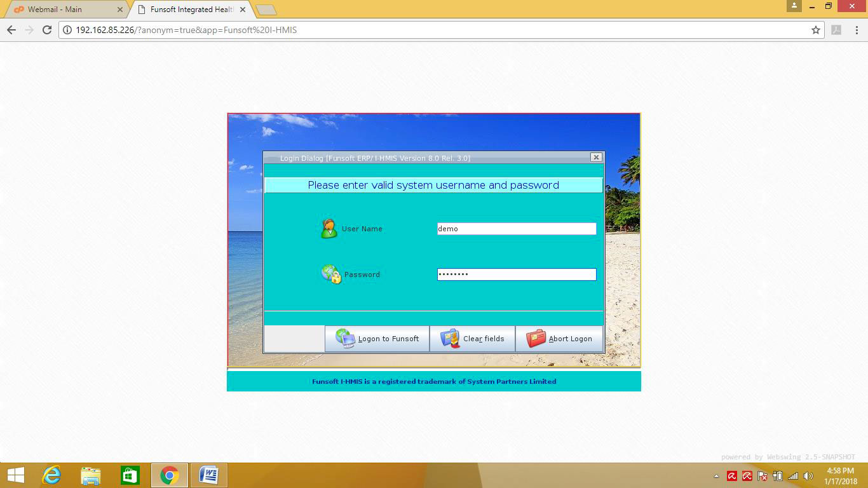The width and height of the screenshot is (868, 488).
Task: Focus the User Name input field
Action: click(x=516, y=229)
